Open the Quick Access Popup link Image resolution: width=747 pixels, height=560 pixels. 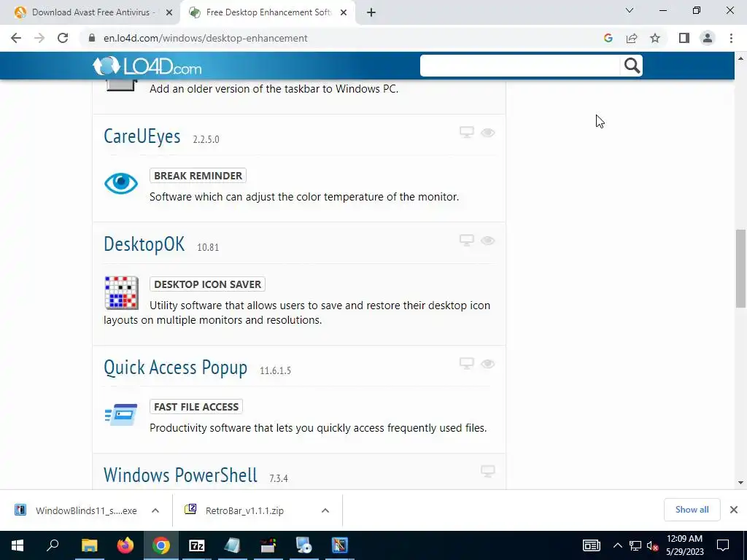(x=175, y=367)
